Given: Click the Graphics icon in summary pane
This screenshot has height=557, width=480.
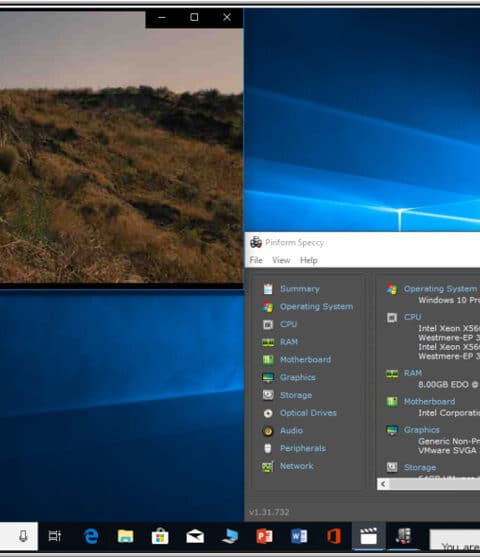Looking at the screenshot, I should pos(392,430).
